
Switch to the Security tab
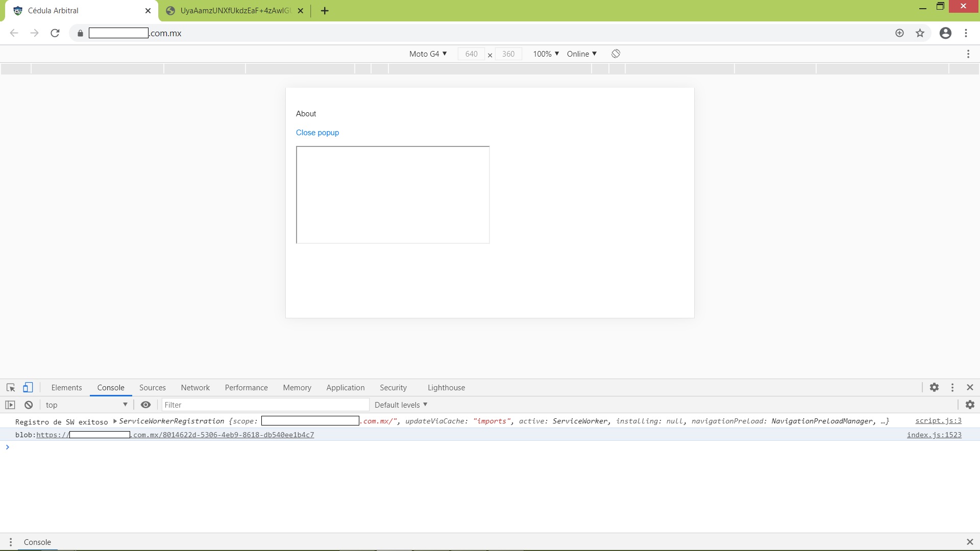click(x=393, y=387)
